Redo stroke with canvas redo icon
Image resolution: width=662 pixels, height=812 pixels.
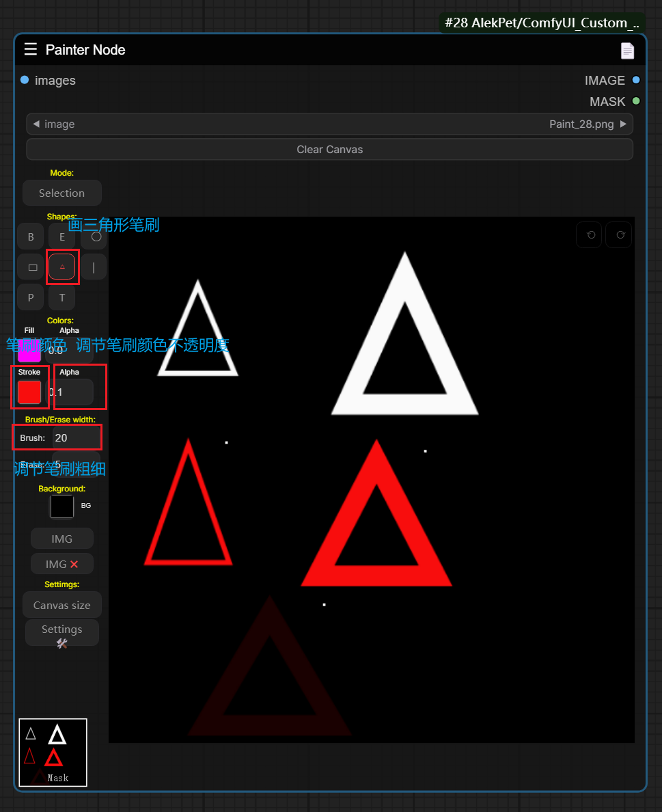click(x=620, y=234)
